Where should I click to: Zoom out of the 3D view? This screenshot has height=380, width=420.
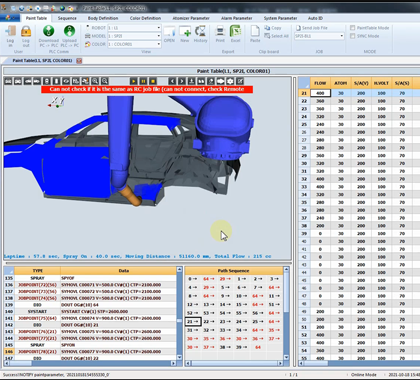click(105, 81)
